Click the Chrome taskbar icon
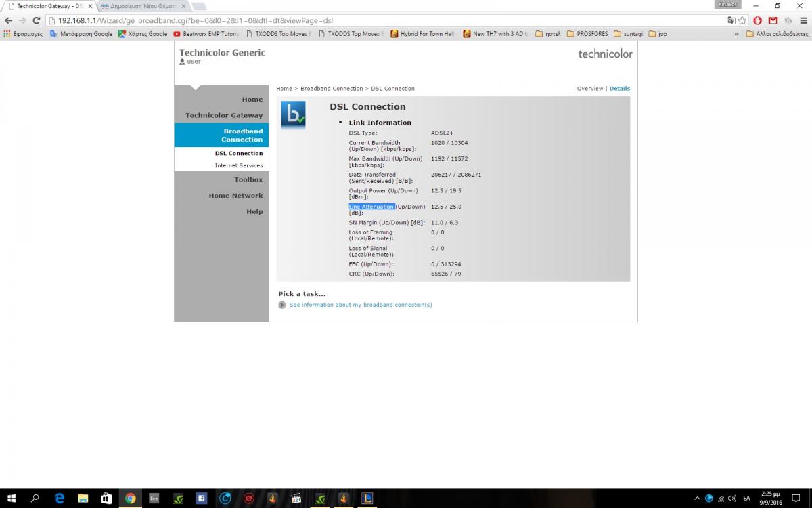The image size is (812, 508). [x=130, y=498]
